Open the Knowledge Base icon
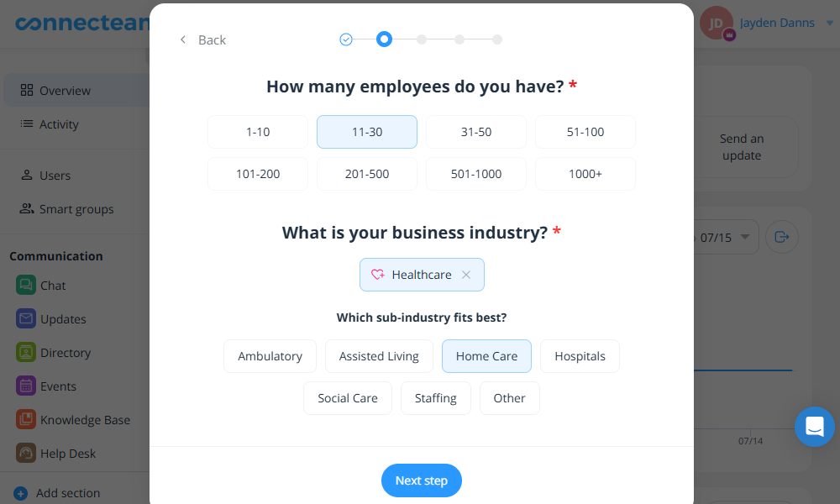The image size is (840, 504). (26, 420)
